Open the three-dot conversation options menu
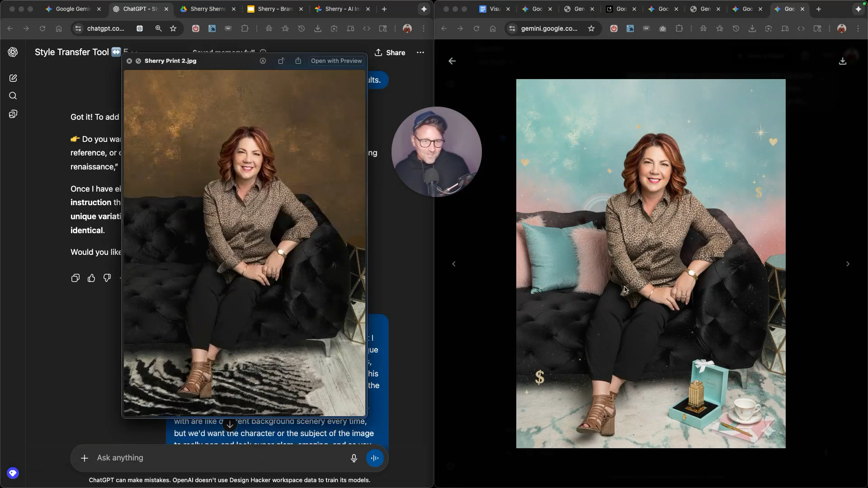Viewport: 868px width, 488px height. 420,52
